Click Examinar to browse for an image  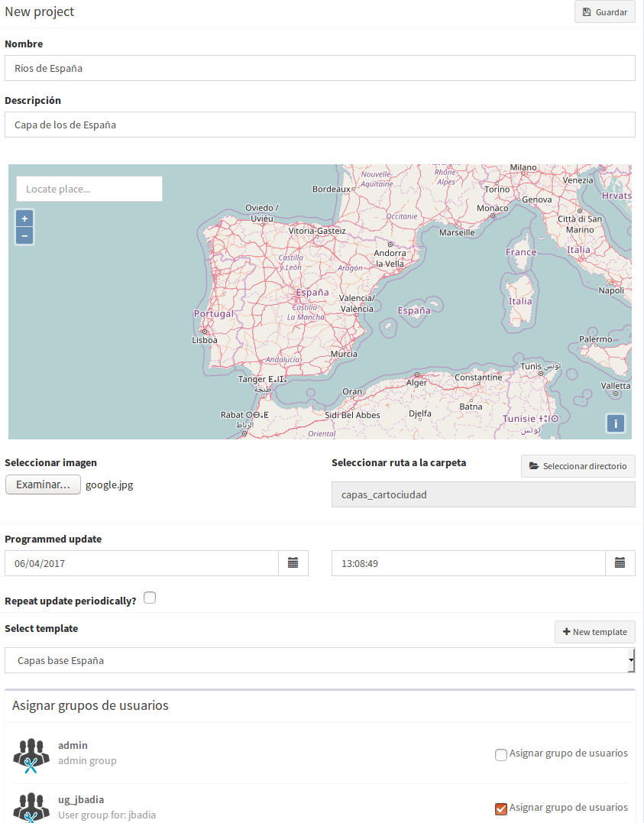43,484
